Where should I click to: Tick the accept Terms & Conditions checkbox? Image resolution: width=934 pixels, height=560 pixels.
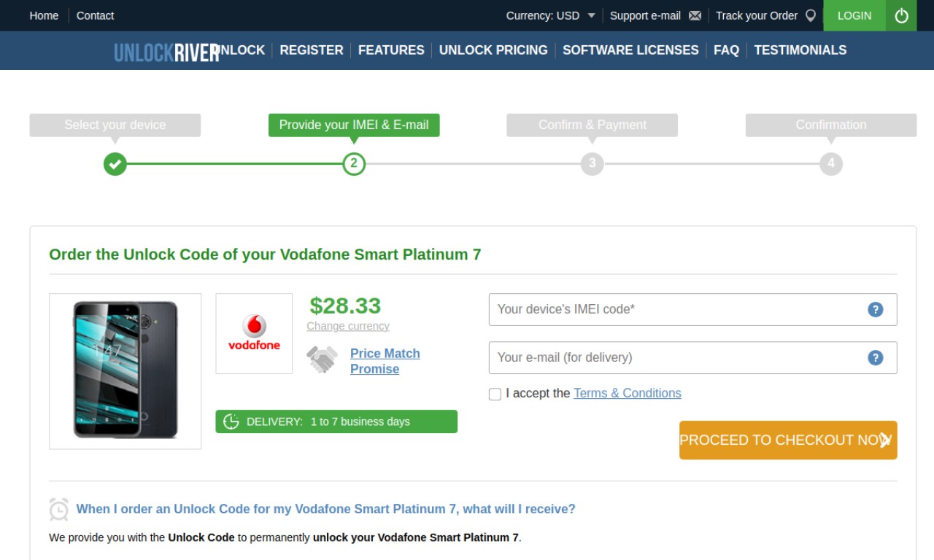495,394
